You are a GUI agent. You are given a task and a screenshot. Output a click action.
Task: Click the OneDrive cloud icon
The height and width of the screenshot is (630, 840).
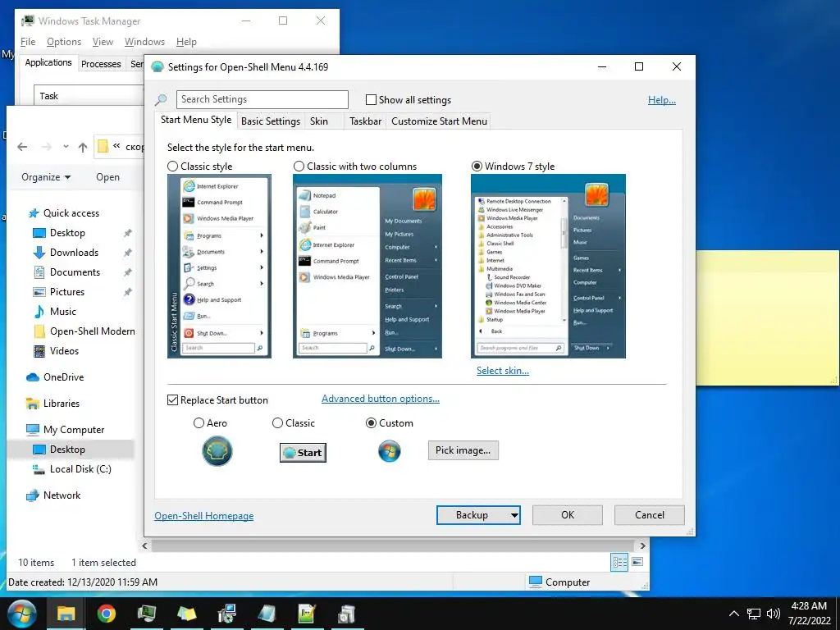(x=33, y=377)
